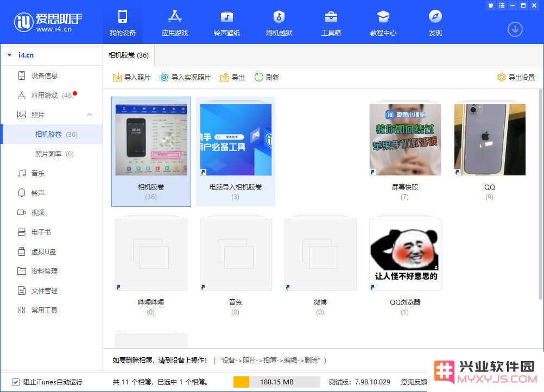Select 视频 in sidebar
This screenshot has height=392, width=544.
(52, 212)
